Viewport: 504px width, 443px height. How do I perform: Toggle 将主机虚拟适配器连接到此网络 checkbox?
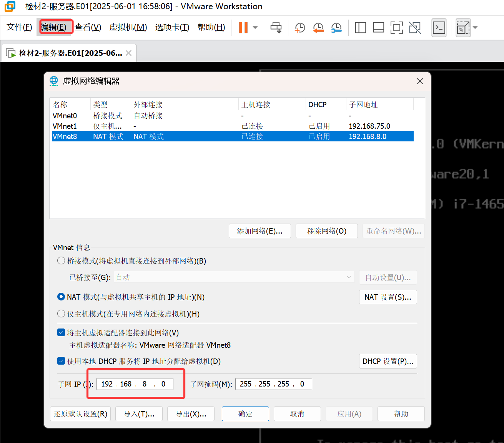(61, 333)
